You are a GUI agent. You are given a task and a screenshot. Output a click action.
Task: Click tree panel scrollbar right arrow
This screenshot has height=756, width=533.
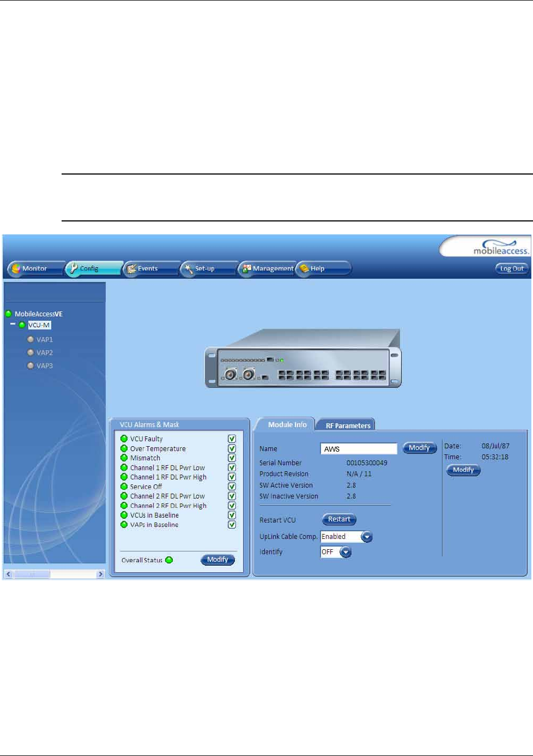pos(100,574)
